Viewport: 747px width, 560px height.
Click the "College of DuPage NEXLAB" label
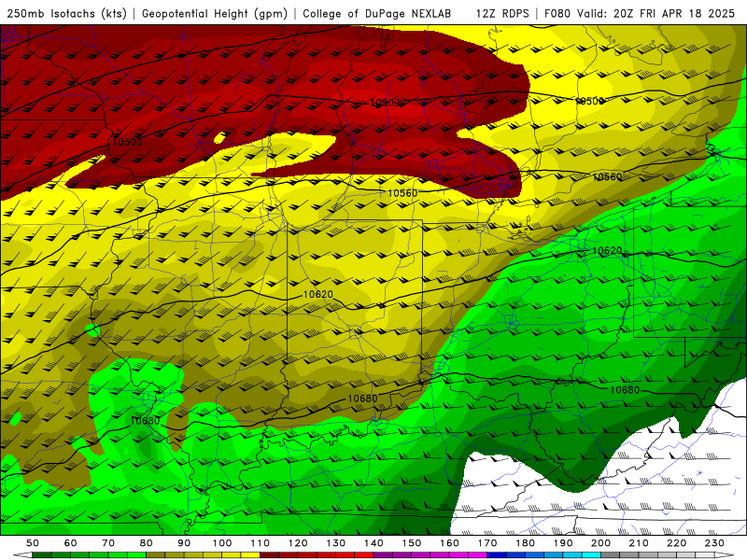(x=377, y=14)
